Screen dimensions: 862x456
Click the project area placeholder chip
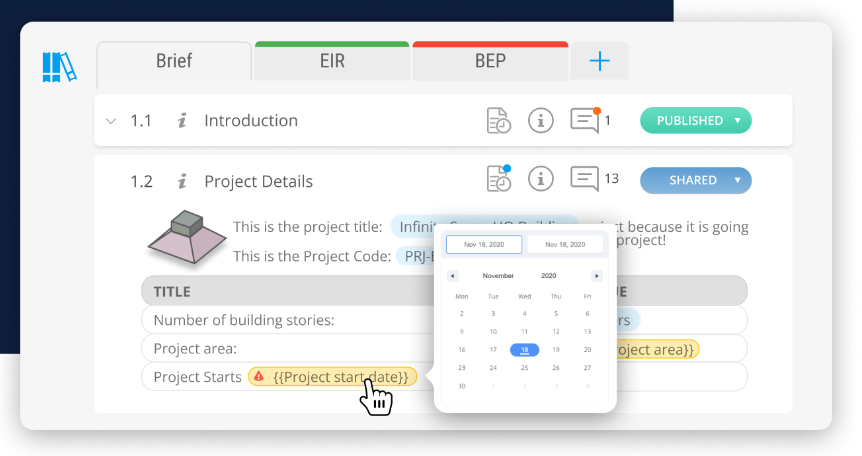[657, 349]
